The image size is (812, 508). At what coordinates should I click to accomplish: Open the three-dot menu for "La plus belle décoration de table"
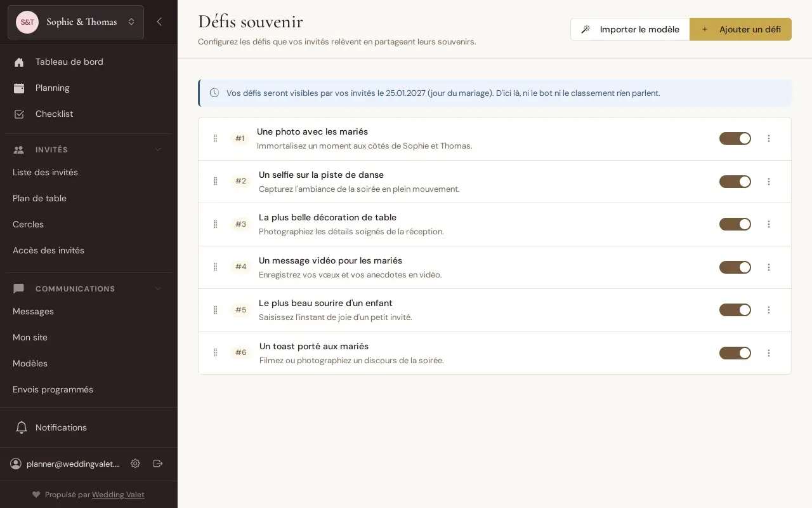769,224
